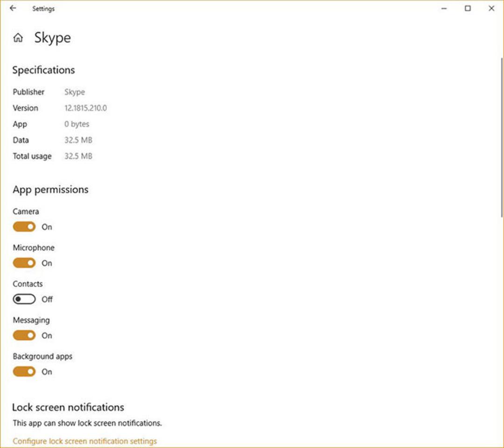This screenshot has height=448, width=504.
Task: Click the Settings title bar text
Action: 43,9
